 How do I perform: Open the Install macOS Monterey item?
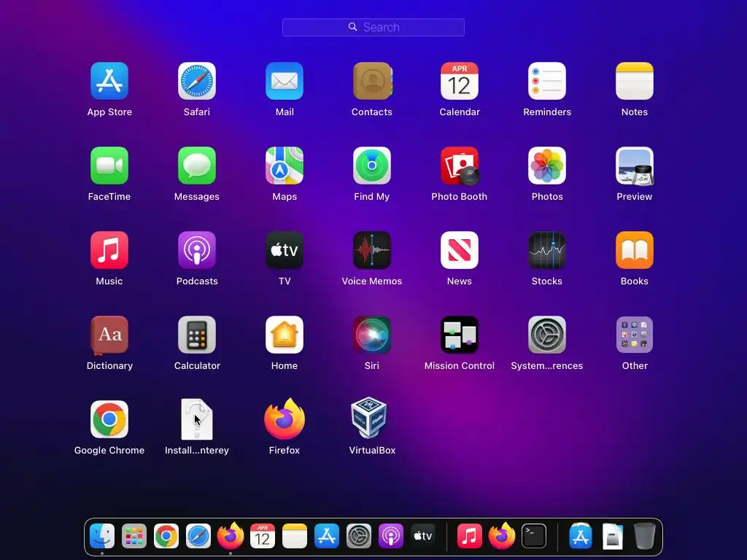pyautogui.click(x=197, y=419)
